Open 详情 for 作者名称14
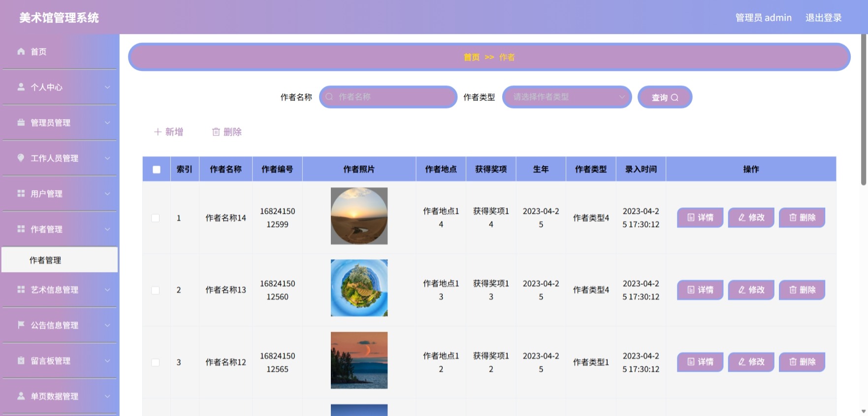 (700, 217)
